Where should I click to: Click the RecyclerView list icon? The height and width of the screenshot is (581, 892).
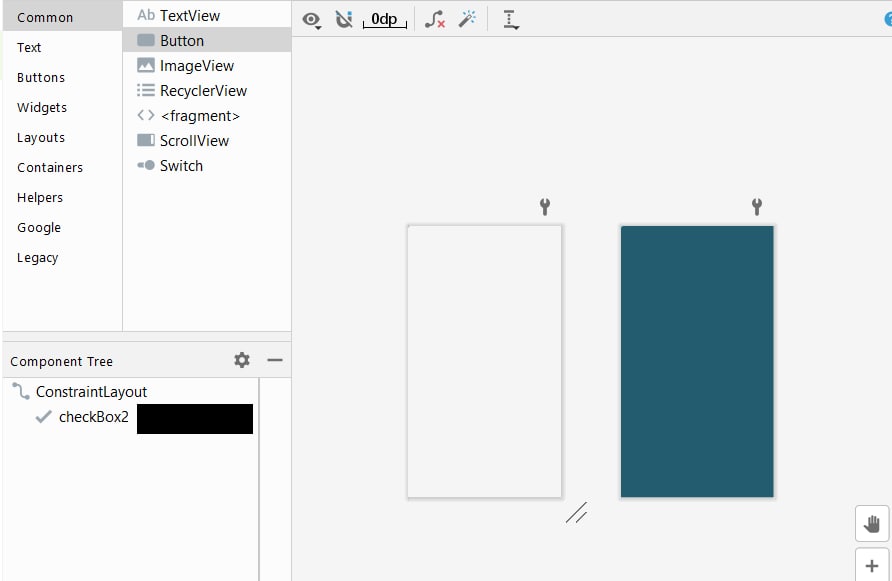[x=146, y=90]
